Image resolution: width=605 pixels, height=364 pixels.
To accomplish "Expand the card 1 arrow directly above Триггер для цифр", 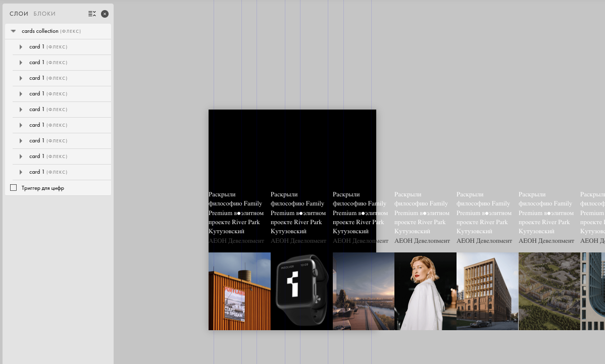I will 21,172.
